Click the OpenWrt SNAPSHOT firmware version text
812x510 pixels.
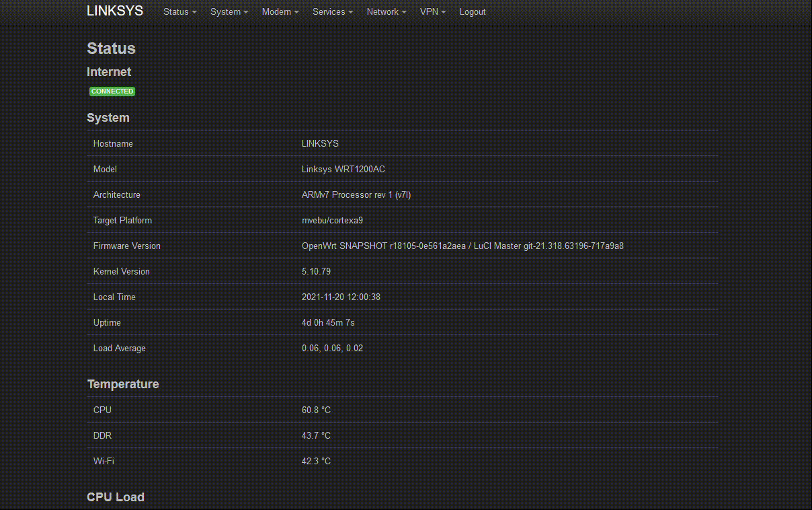[462, 246]
